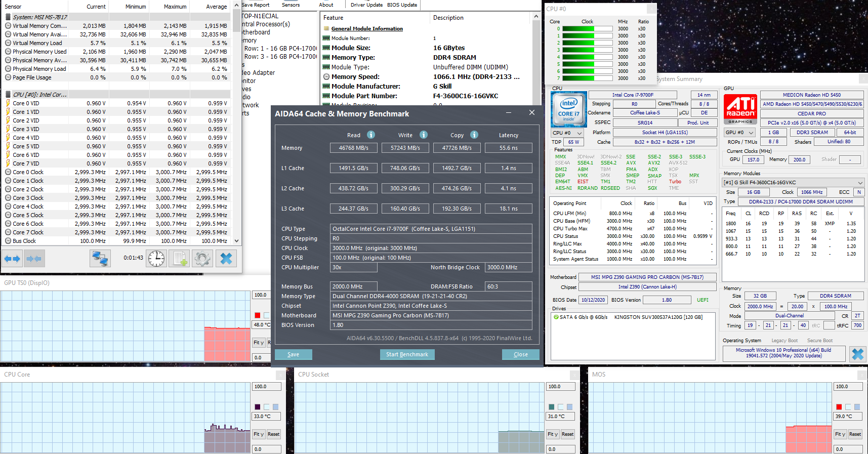
Task: Click the blue X icon in System Summary
Action: click(x=858, y=354)
